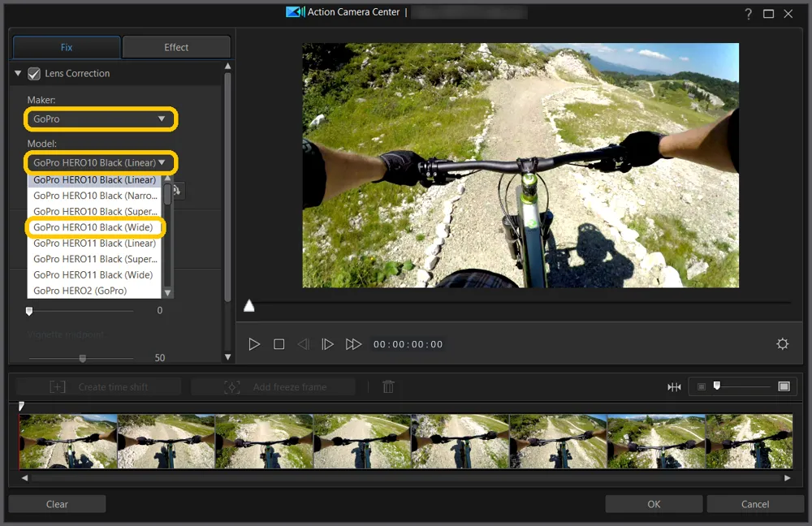Click the Create time shift button
This screenshot has height=526, width=812.
point(98,386)
